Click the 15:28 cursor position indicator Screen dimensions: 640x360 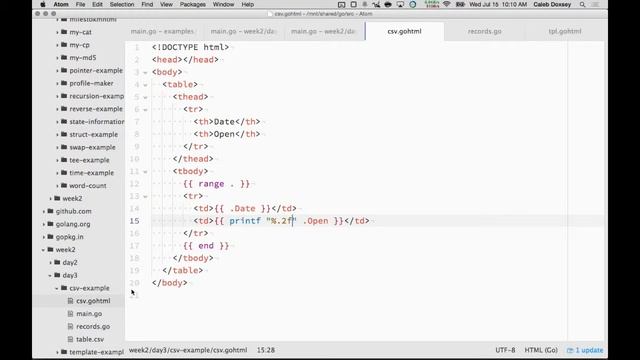[x=266, y=350]
